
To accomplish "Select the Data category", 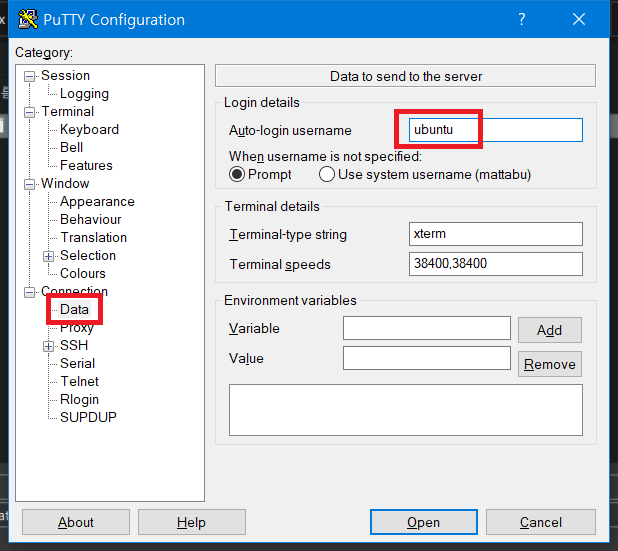I will click(x=74, y=309).
